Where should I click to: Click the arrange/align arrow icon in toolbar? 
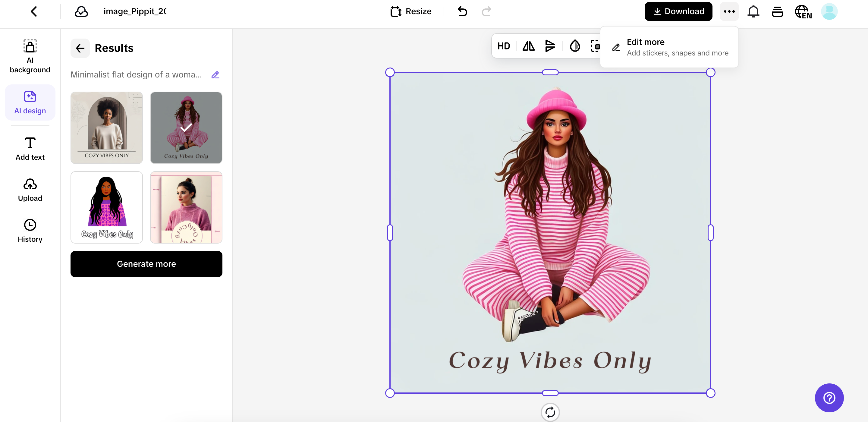550,46
